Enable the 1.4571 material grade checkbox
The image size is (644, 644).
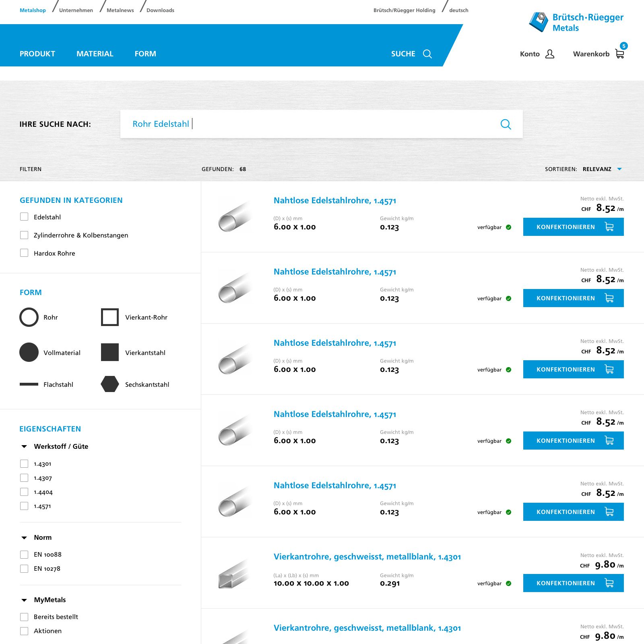click(x=24, y=506)
